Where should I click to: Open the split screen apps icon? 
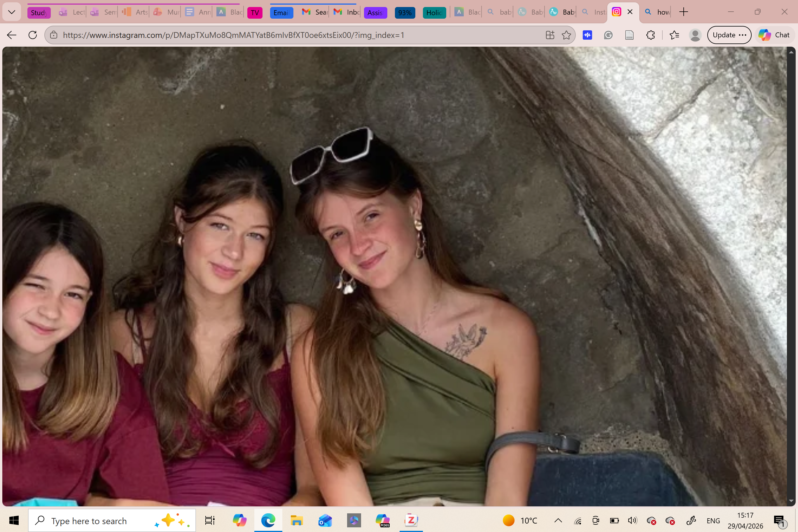click(x=550, y=35)
